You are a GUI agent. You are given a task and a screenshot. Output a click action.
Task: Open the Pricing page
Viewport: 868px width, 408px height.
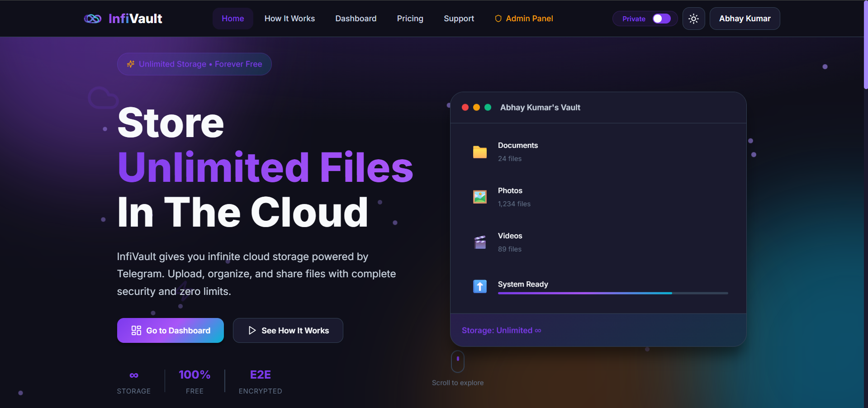[410, 19]
